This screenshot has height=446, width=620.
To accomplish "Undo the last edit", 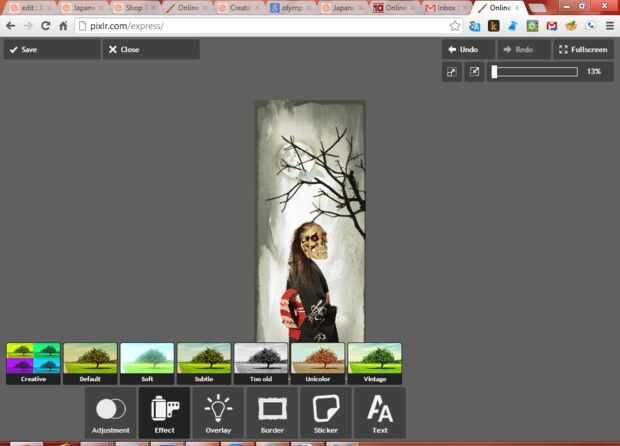I will click(x=468, y=49).
